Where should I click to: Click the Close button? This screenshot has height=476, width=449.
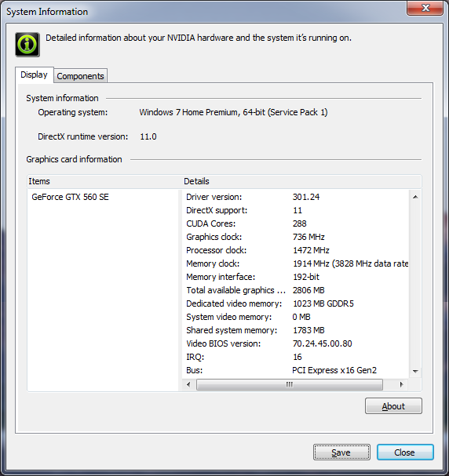tap(405, 452)
